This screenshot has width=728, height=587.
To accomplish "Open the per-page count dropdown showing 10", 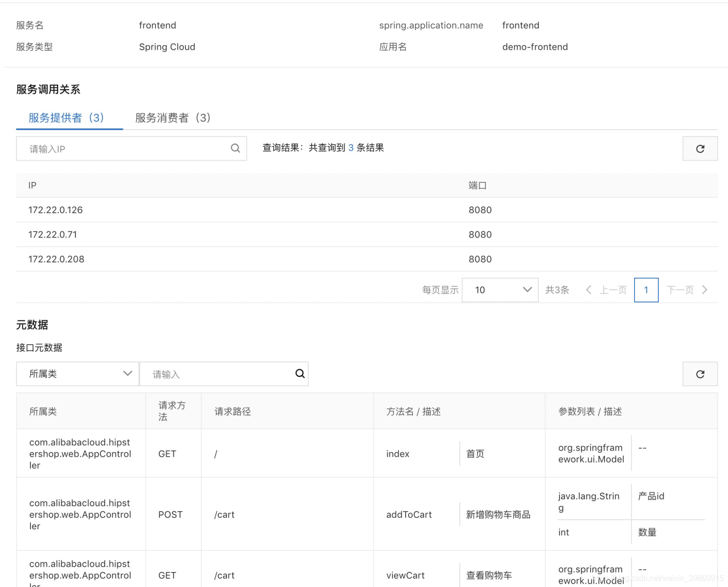I will pos(500,290).
